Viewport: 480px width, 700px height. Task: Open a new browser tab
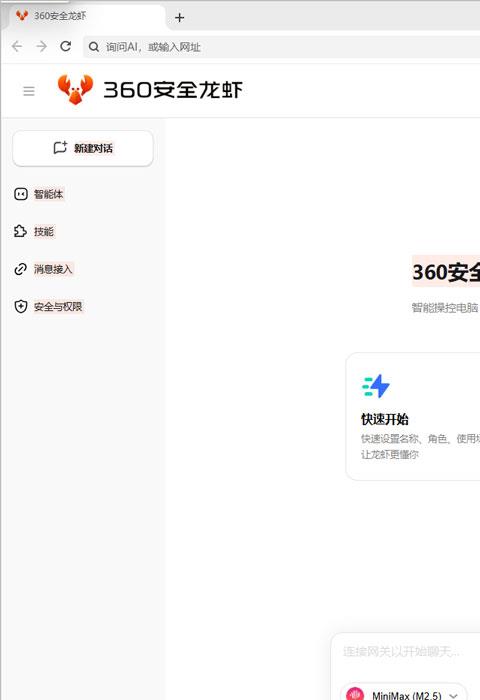pos(179,17)
